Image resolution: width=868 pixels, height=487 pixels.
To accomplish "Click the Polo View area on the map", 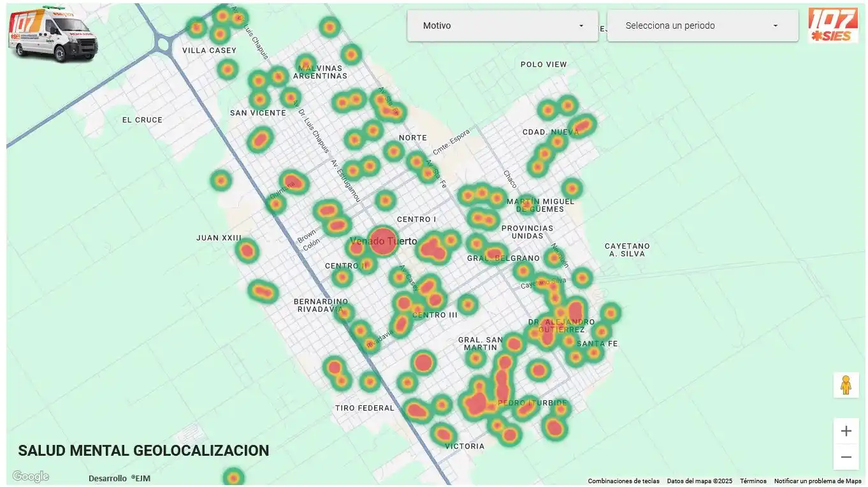I will 542,64.
